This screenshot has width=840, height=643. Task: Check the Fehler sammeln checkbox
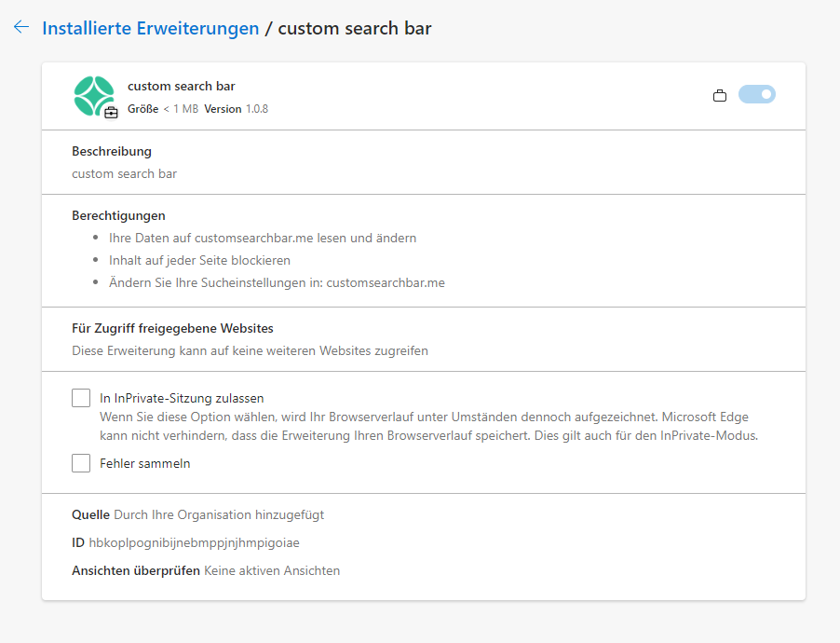click(x=81, y=463)
